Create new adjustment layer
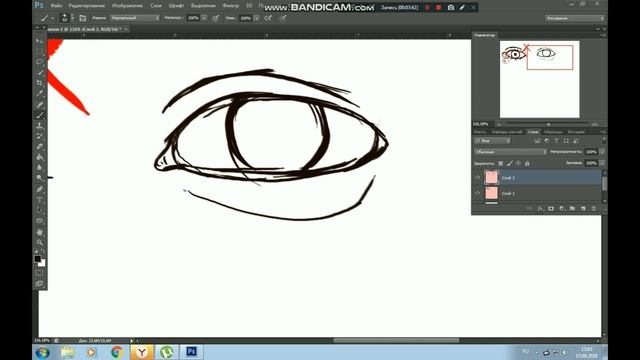 click(562, 209)
